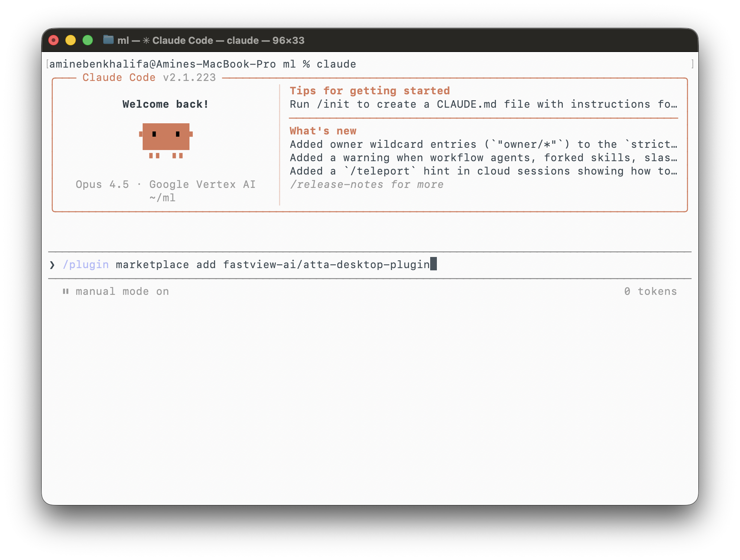Click the 'What's new' heading
Image resolution: width=740 pixels, height=560 pixels.
tap(323, 131)
